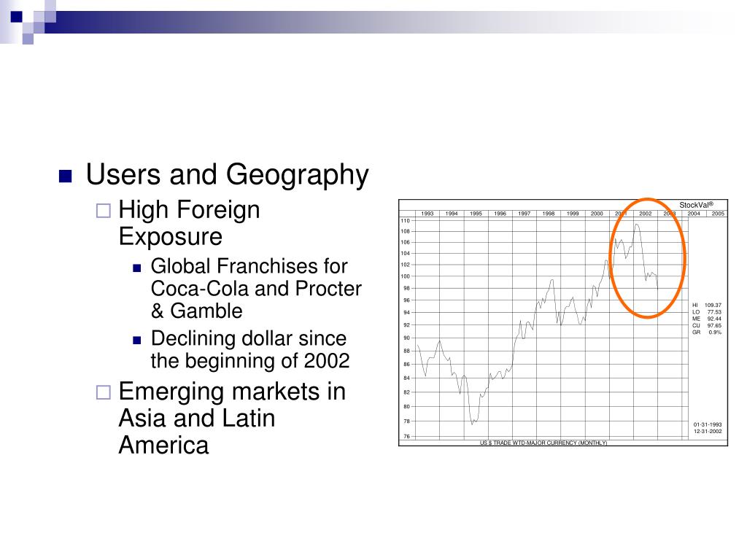Select the 2002 year label
This screenshot has width=747, height=560.
[x=646, y=214]
